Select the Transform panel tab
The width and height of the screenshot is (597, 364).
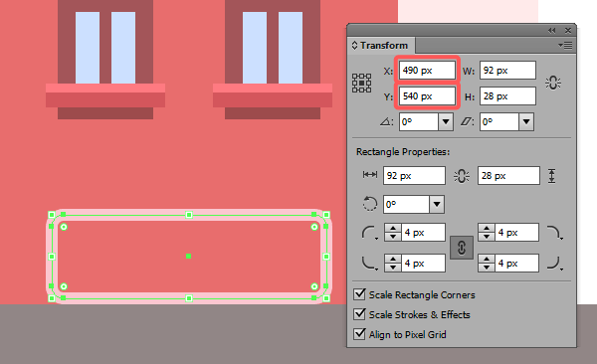click(380, 46)
